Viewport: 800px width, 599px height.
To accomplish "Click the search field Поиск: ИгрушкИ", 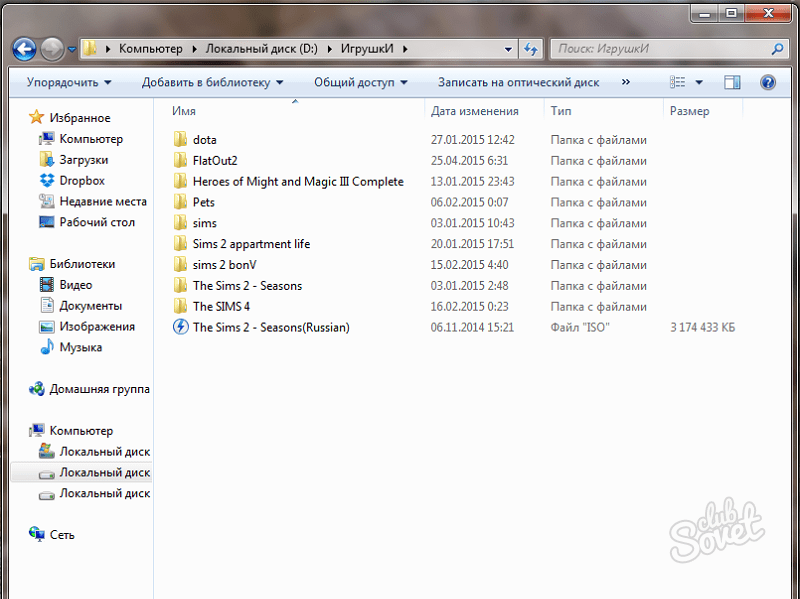I will (x=650, y=48).
